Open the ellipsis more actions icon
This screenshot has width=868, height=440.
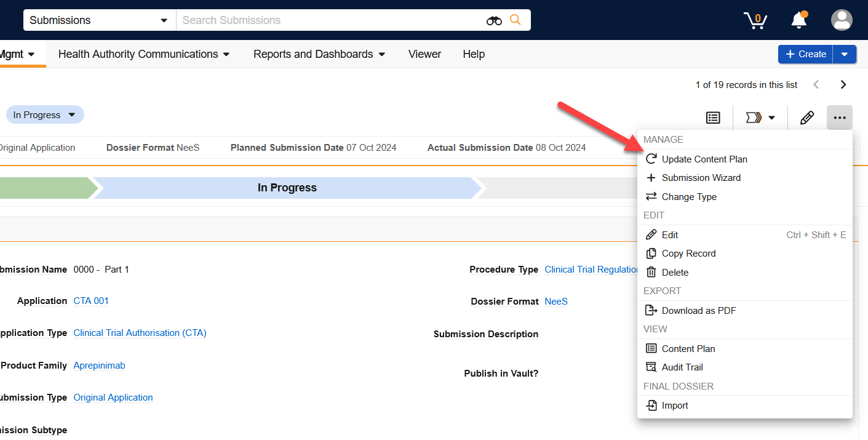coord(840,117)
